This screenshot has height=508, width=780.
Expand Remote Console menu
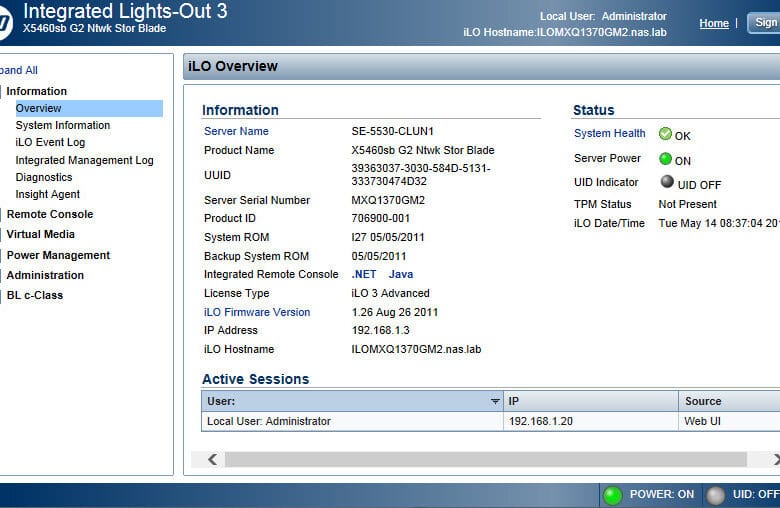click(x=50, y=214)
